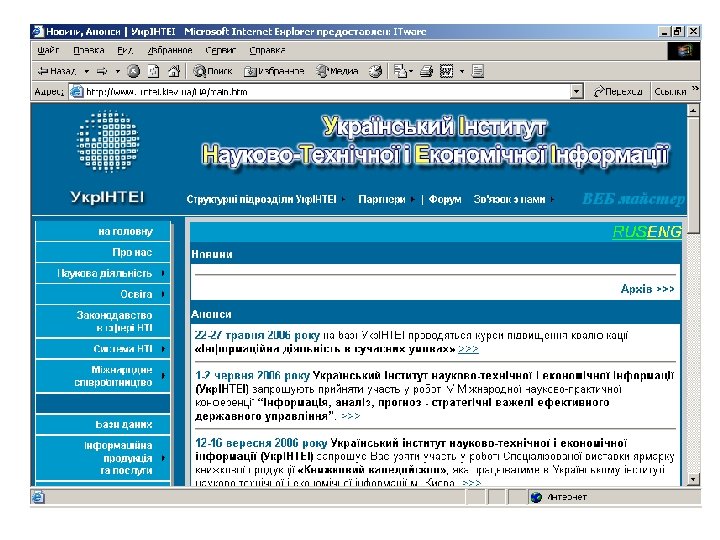Viewport: 720px width, 540px height.
Task: Open the Правка menu
Action: 89,50
